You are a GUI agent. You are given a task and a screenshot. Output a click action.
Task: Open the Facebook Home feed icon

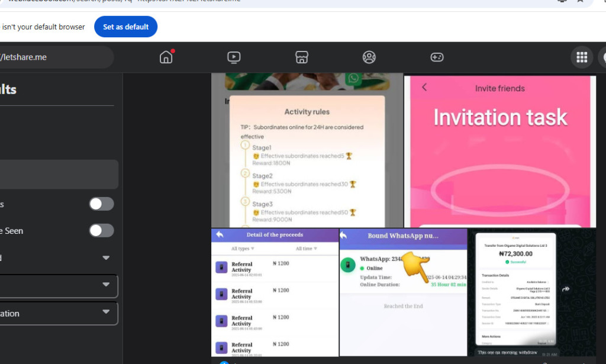click(x=165, y=57)
